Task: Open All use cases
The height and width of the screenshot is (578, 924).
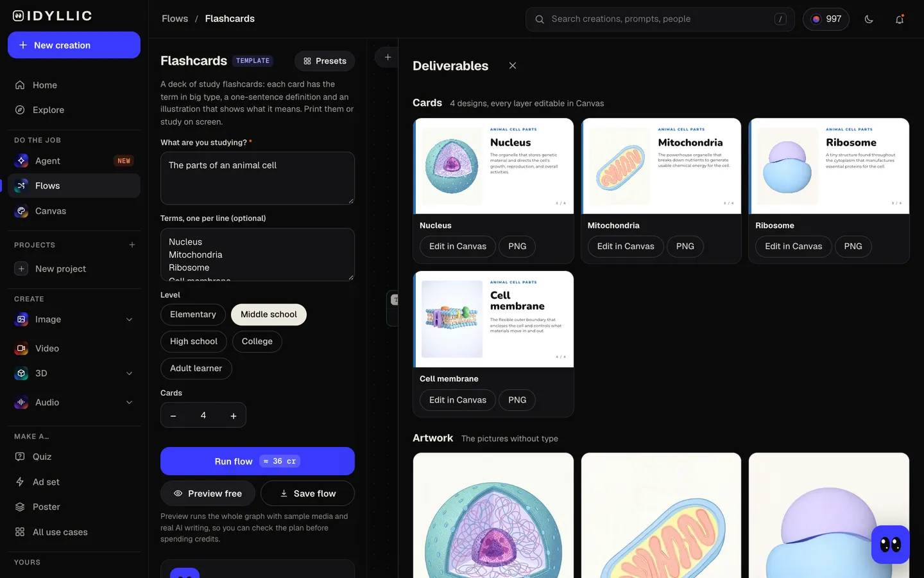Action: [x=74, y=532]
